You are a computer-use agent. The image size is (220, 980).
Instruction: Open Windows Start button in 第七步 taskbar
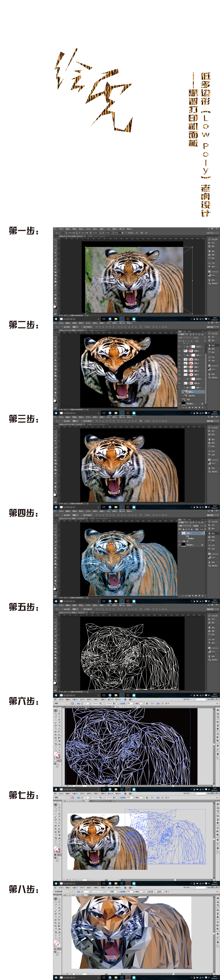[56, 883]
